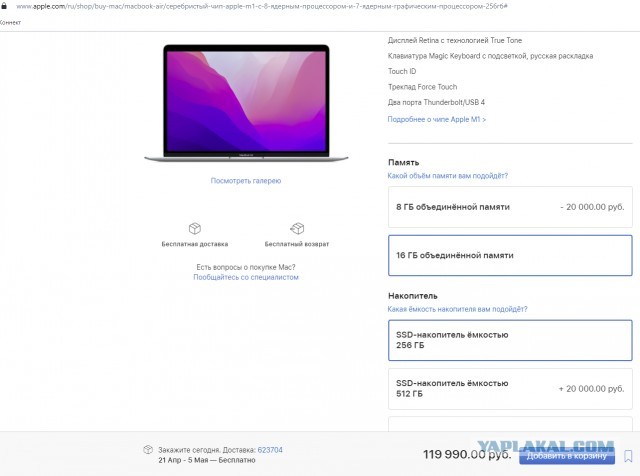Open Какой объём памяти вам подойдёт link
The image size is (640, 476).
(x=448, y=176)
